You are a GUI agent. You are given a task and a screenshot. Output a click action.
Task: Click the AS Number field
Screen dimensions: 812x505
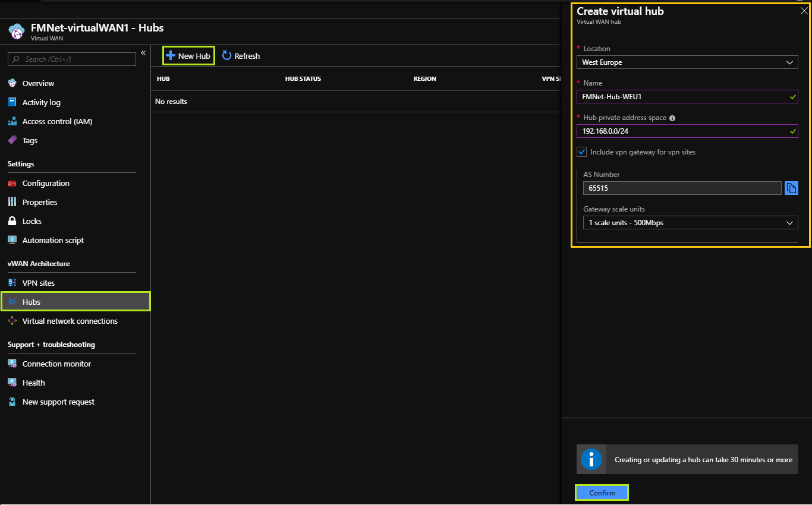682,188
